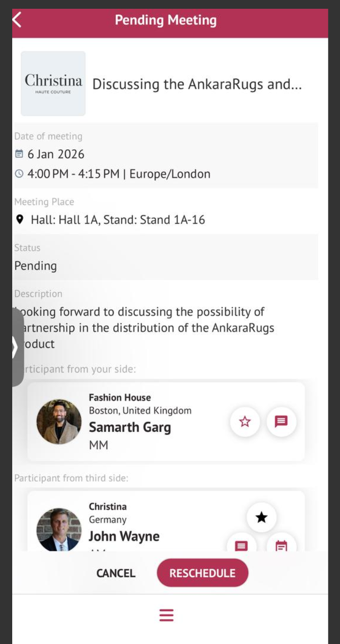The height and width of the screenshot is (644, 340).
Task: Click the calendar icon beside 6 Jan 2026
Action: [x=19, y=154]
